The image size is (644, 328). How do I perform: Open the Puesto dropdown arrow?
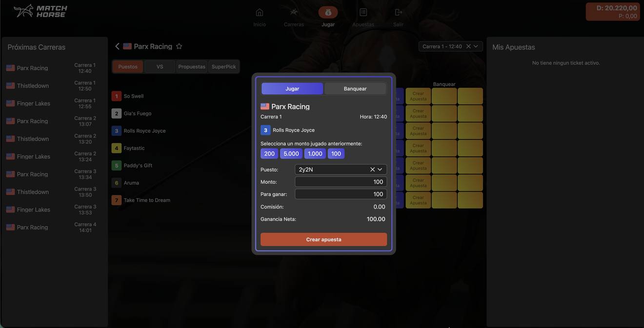point(380,169)
